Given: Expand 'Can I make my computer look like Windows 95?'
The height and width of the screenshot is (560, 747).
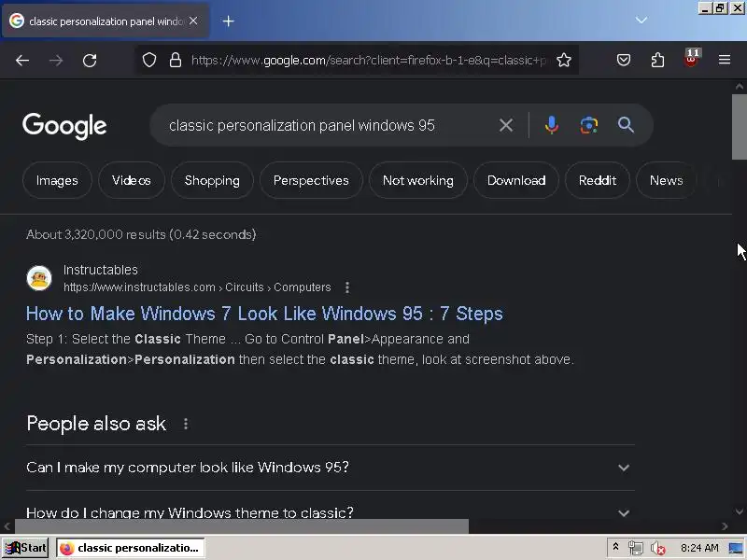Looking at the screenshot, I should coord(331,468).
